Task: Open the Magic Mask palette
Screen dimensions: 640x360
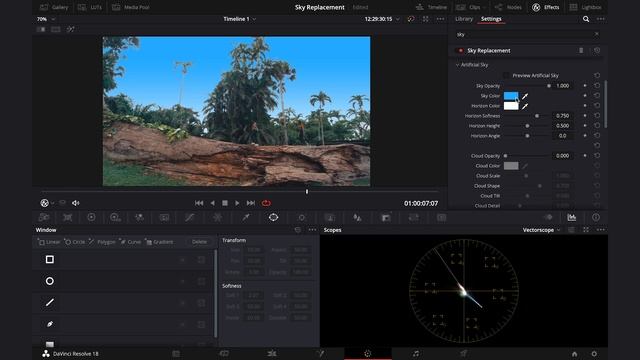Action: point(330,218)
